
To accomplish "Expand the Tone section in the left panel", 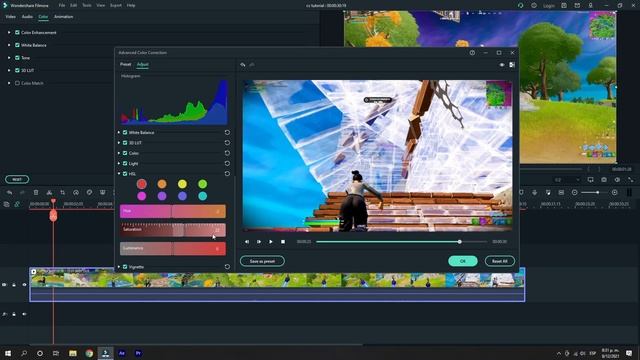I will [x=9, y=58].
